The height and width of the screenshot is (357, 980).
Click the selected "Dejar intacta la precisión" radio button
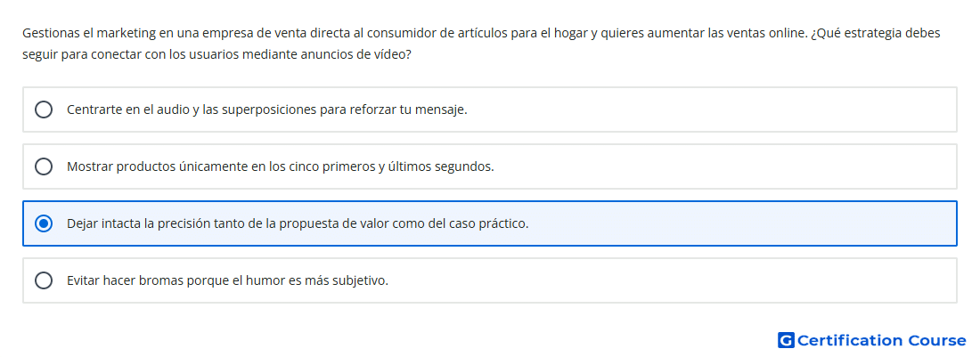(x=43, y=223)
